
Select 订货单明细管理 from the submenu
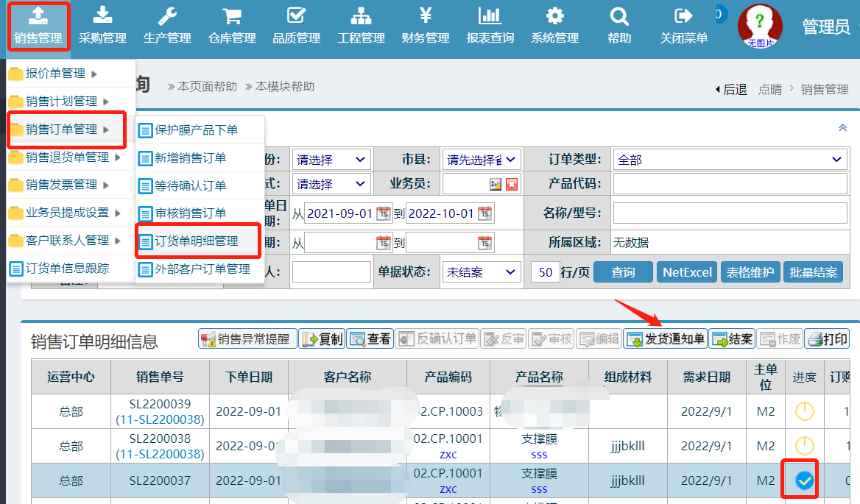pyautogui.click(x=197, y=241)
